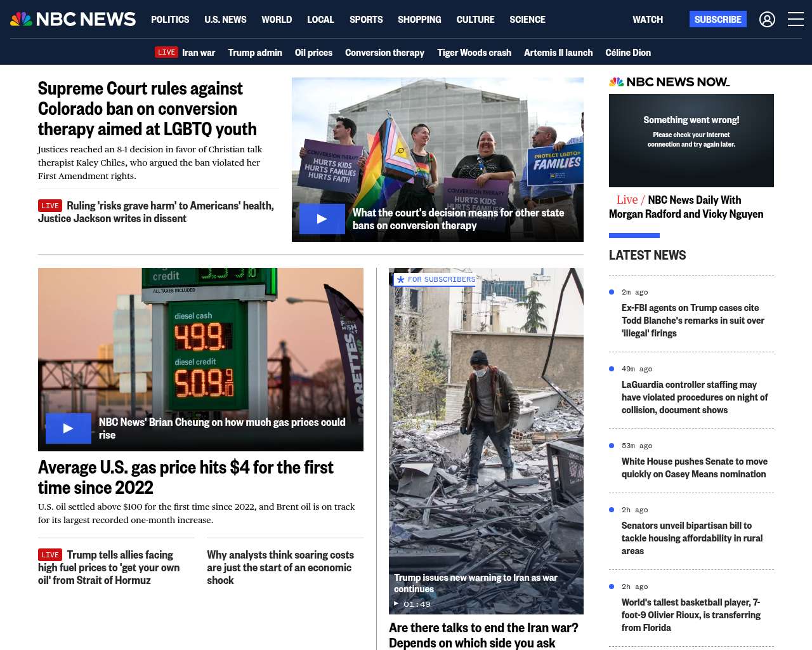The width and height of the screenshot is (812, 650).
Task: Click LIVE badge beside Iran war
Action: point(167,53)
